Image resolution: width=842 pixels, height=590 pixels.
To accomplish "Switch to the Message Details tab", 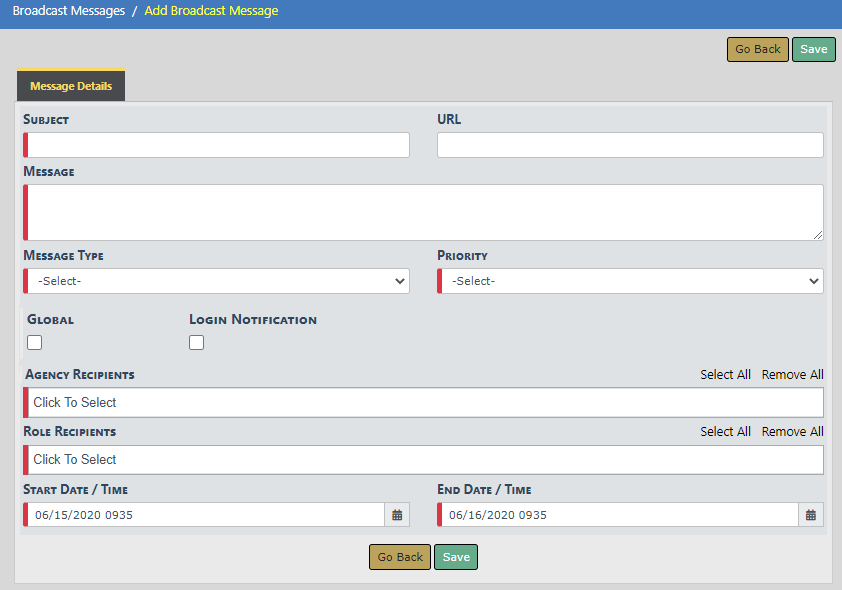I will [71, 86].
